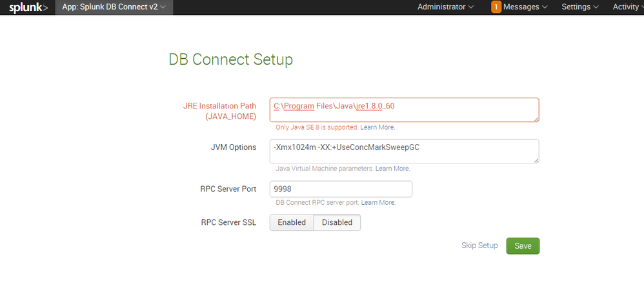Open the Messages dropdown
The image size is (644, 294).
[525, 7]
